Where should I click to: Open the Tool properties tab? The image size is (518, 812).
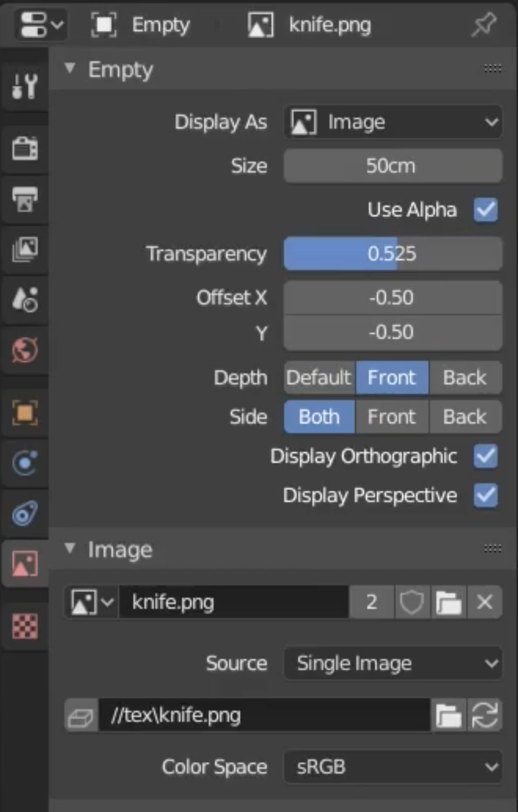pos(25,86)
